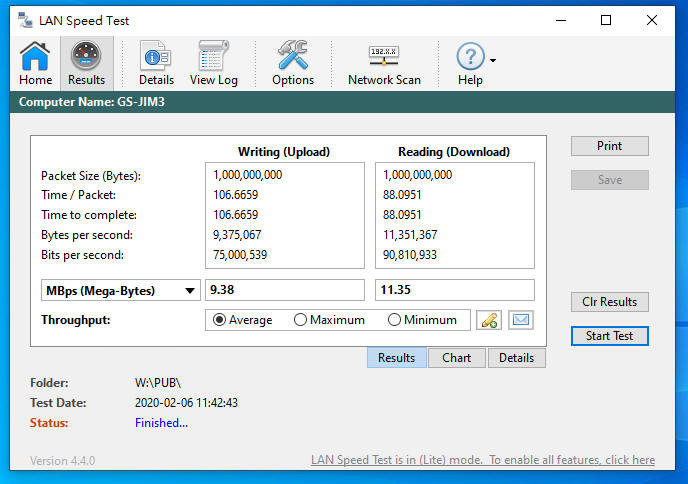The width and height of the screenshot is (688, 484).
Task: Click the email results envelope icon
Action: [x=521, y=320]
